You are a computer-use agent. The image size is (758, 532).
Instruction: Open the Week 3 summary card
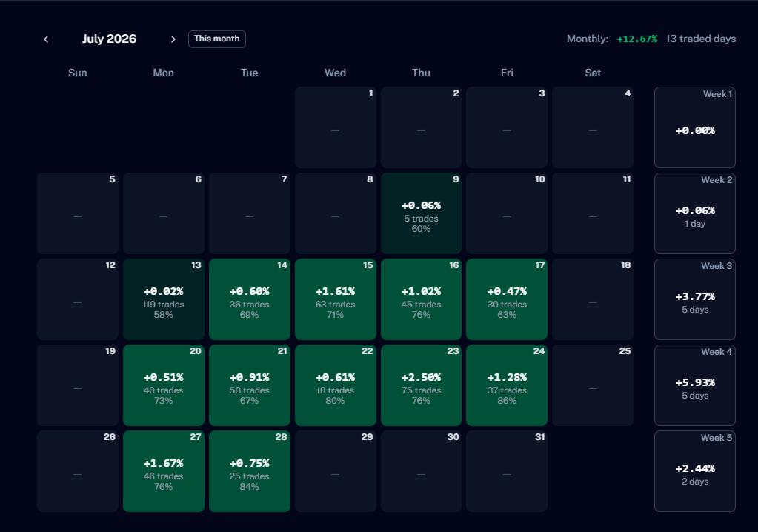pyautogui.click(x=695, y=299)
